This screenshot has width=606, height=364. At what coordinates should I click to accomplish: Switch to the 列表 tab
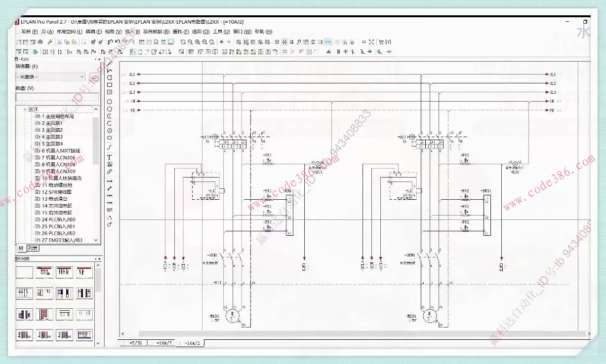33,248
